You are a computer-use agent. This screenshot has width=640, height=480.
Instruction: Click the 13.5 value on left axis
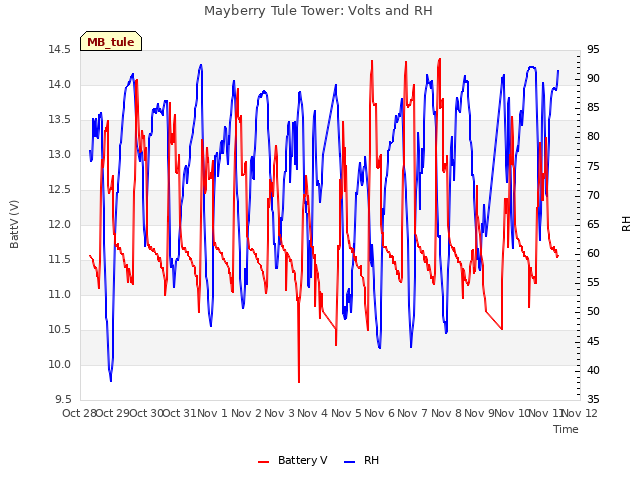pos(60,120)
